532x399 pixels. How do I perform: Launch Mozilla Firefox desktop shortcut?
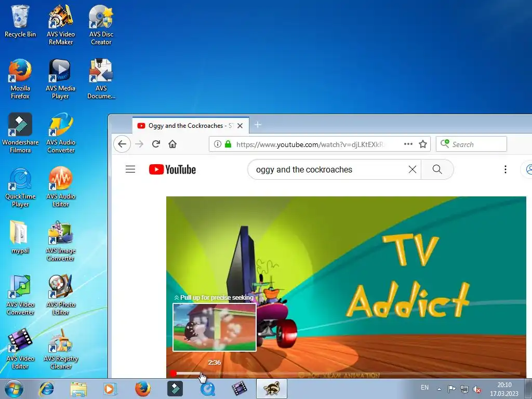[20, 79]
